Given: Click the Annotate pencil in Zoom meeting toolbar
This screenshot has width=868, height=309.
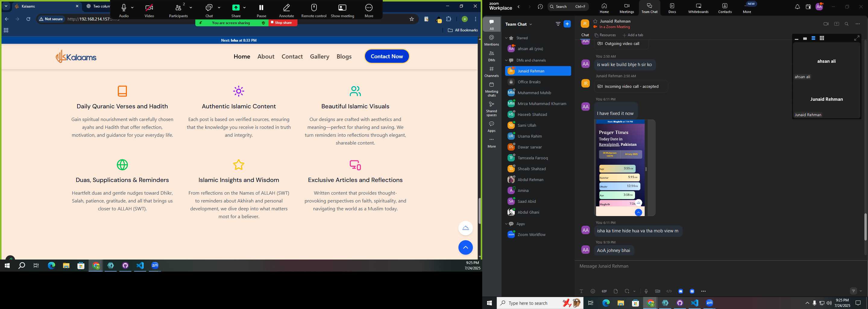Looking at the screenshot, I should click(286, 11).
